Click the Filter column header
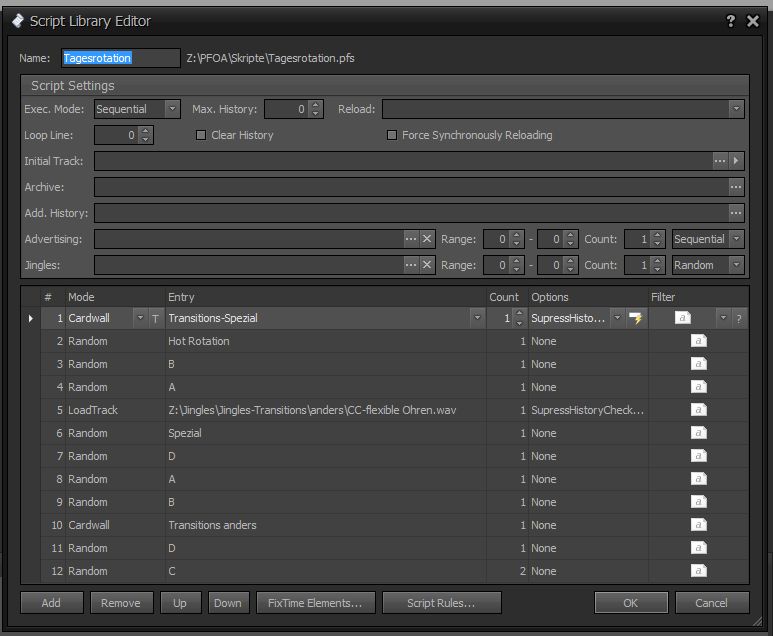 [x=698, y=297]
